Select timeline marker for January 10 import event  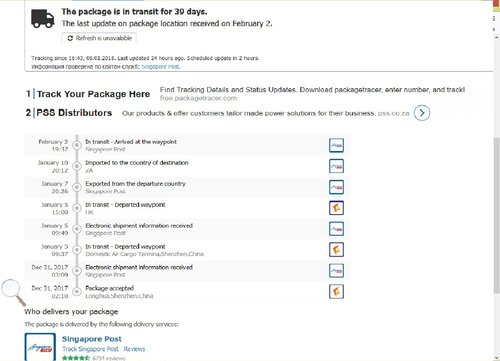coord(77,166)
